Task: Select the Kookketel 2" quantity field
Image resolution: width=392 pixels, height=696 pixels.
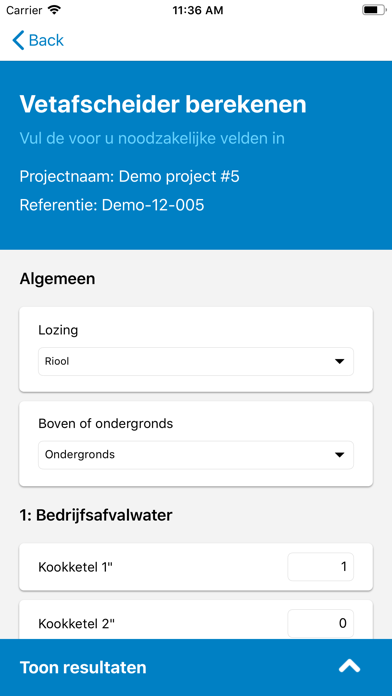Action: 321,623
